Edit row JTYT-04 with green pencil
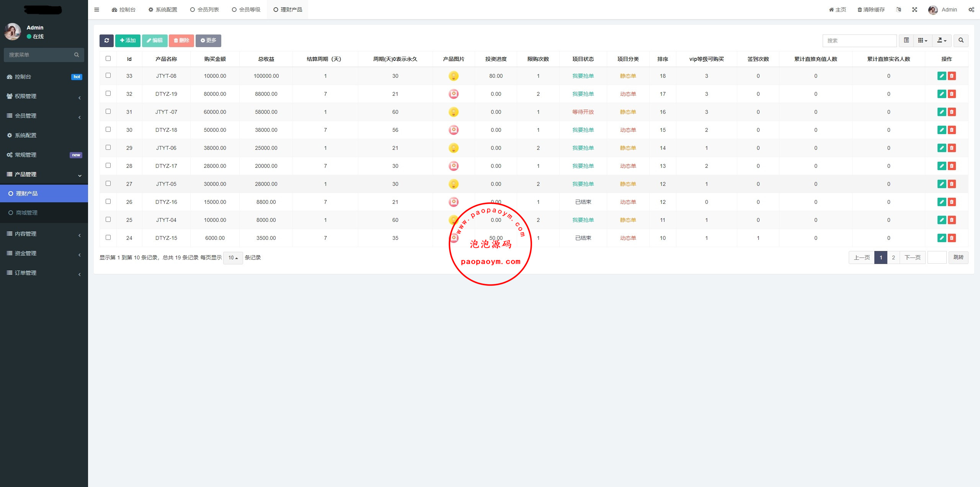 (942, 220)
